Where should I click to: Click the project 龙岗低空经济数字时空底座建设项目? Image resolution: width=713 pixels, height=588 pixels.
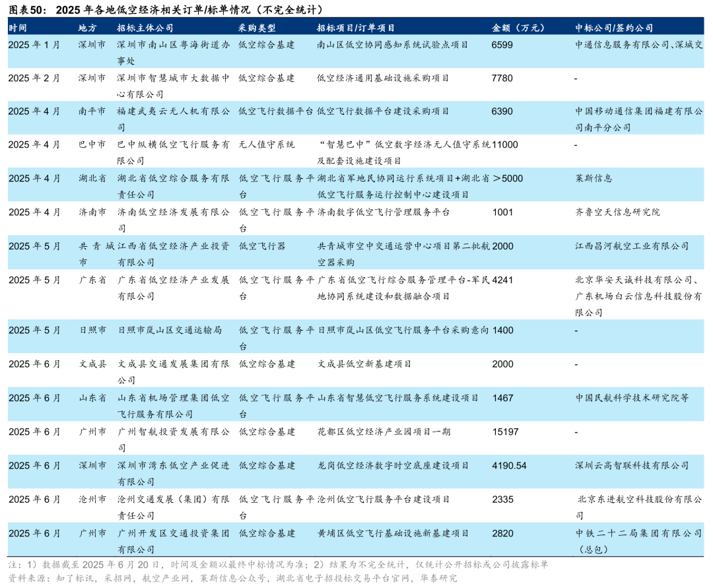393,466
